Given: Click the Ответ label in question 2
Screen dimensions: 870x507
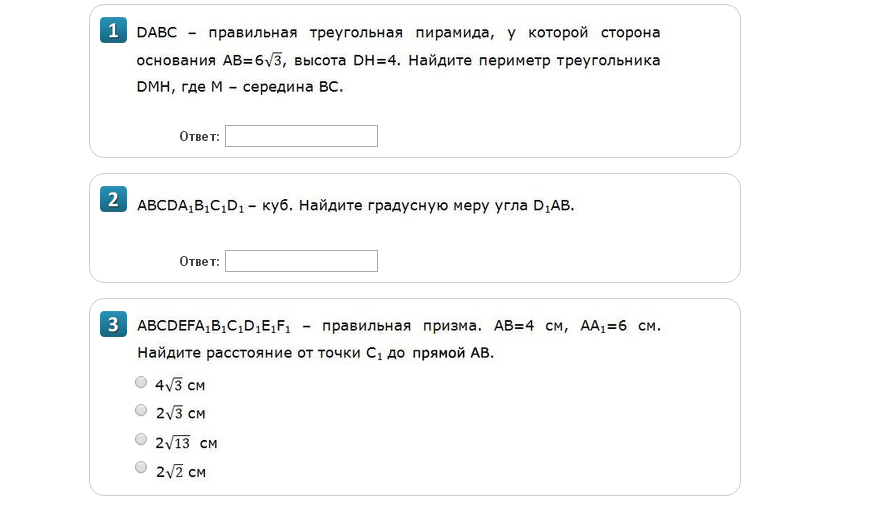Looking at the screenshot, I should pyautogui.click(x=199, y=261).
